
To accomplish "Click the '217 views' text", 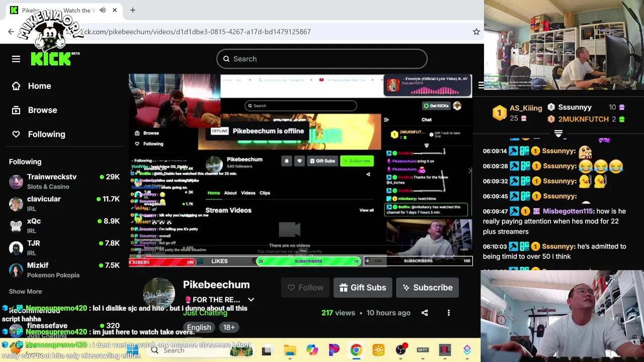I will [338, 313].
